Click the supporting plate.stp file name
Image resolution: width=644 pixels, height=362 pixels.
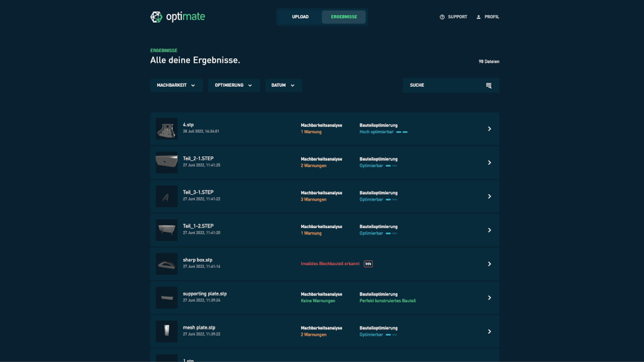[204, 293]
